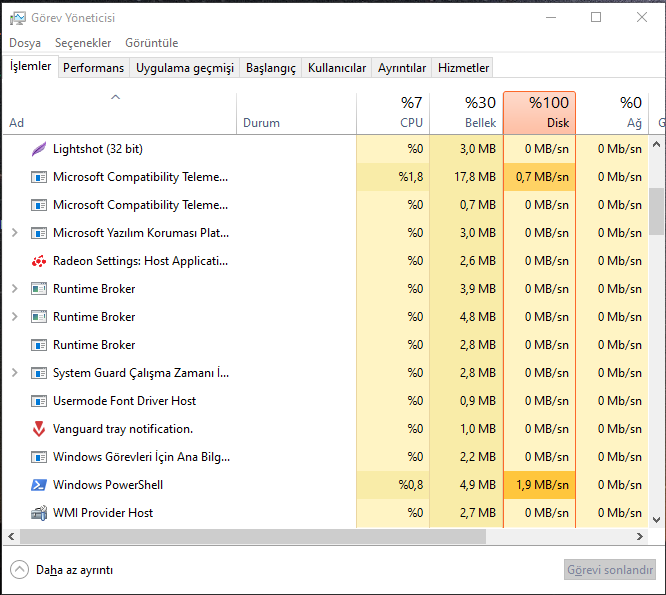Select the Vanguard tray notification icon

[39, 429]
